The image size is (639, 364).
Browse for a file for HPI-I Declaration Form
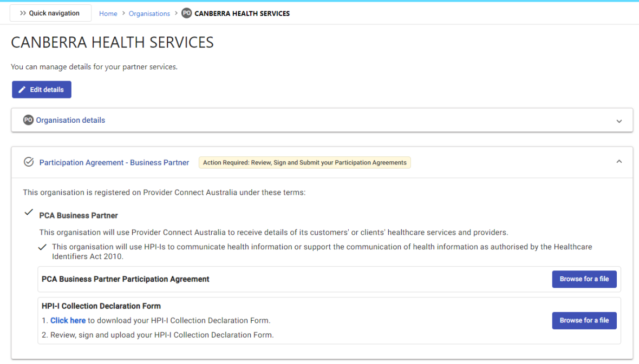(584, 320)
